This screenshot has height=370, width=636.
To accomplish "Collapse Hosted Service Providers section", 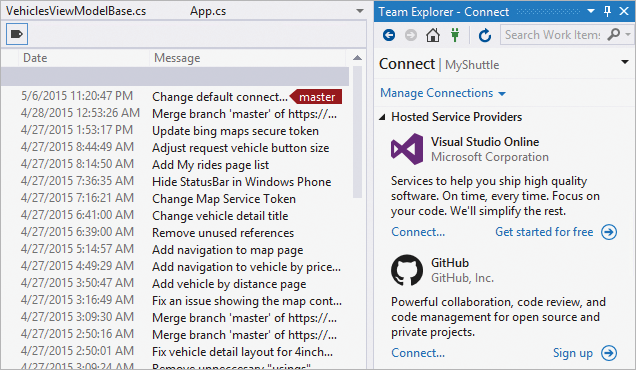I will [382, 117].
